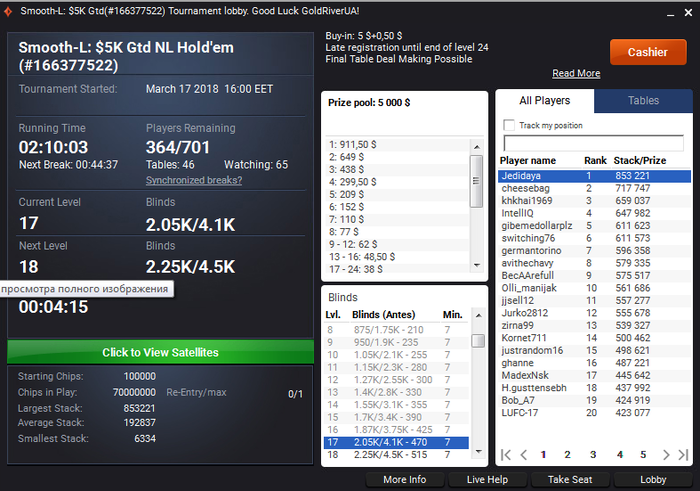Select the All Players tab
Image resolution: width=700 pixels, height=491 pixels.
tap(545, 100)
